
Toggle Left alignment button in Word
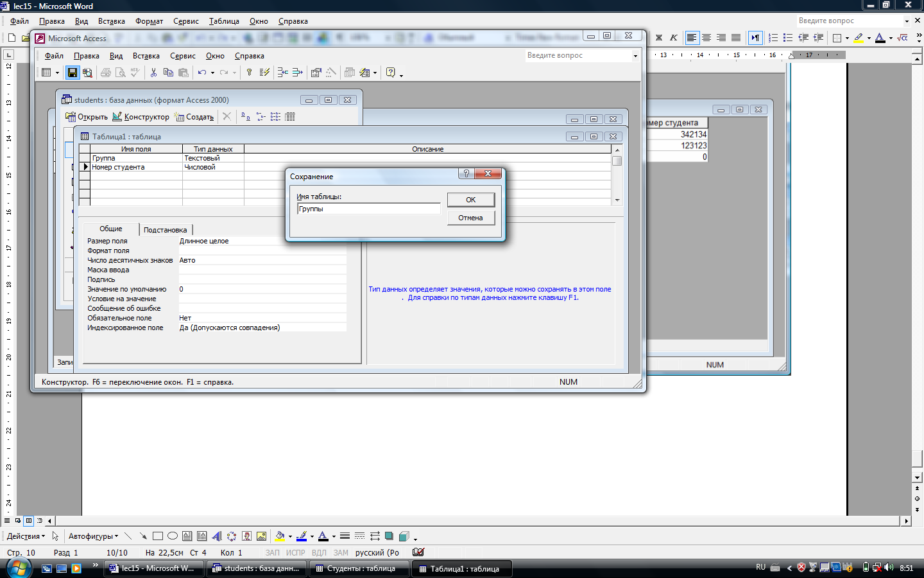tap(692, 38)
